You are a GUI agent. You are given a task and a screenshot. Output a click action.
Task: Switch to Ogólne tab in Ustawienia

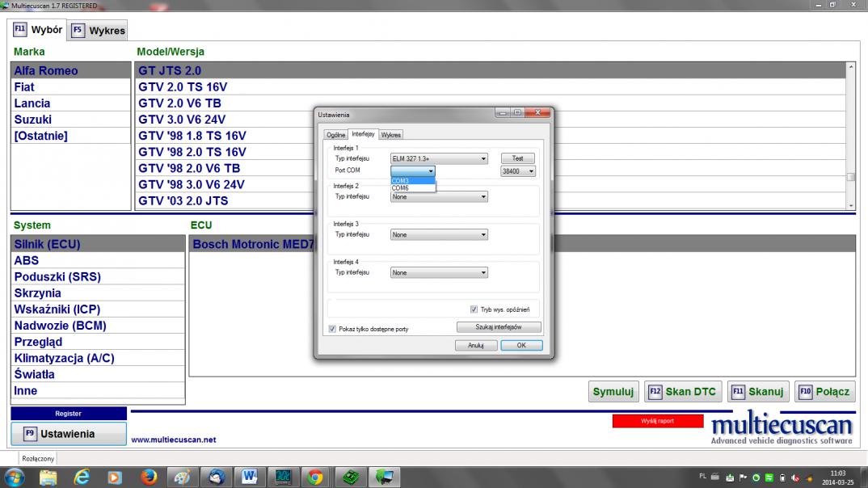(336, 135)
